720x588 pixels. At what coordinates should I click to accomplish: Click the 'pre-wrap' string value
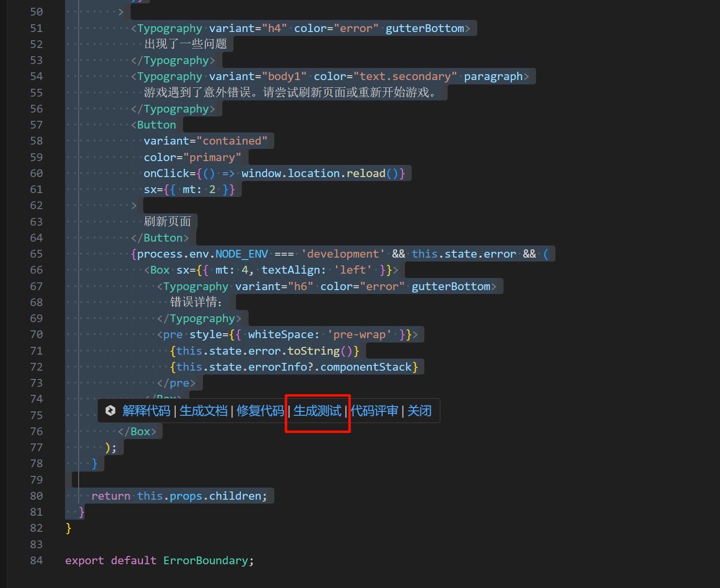(359, 334)
